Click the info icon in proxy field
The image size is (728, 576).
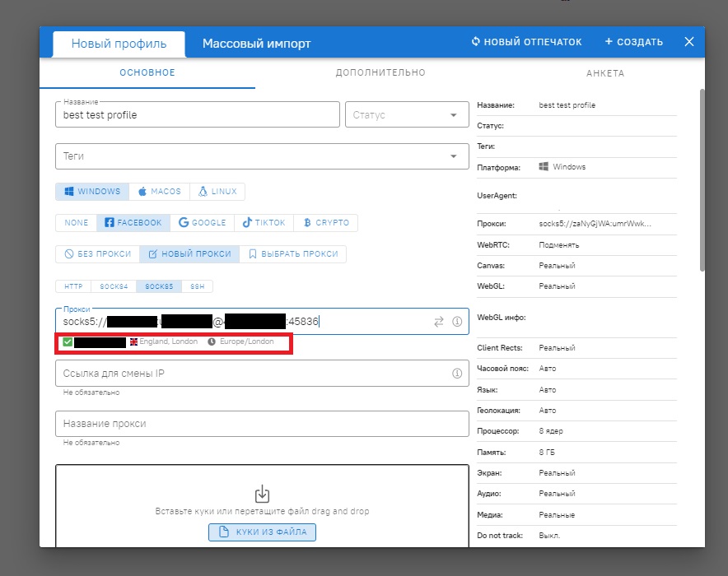457,322
